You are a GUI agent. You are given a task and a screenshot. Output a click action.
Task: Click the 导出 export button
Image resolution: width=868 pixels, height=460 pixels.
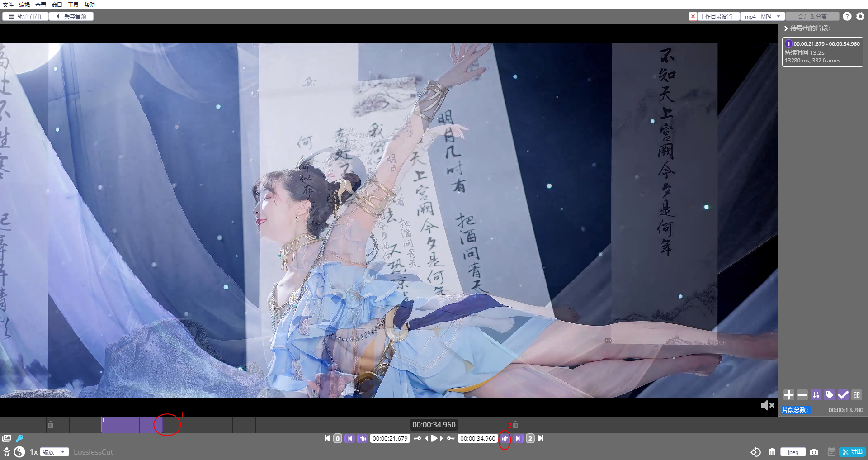[852, 452]
